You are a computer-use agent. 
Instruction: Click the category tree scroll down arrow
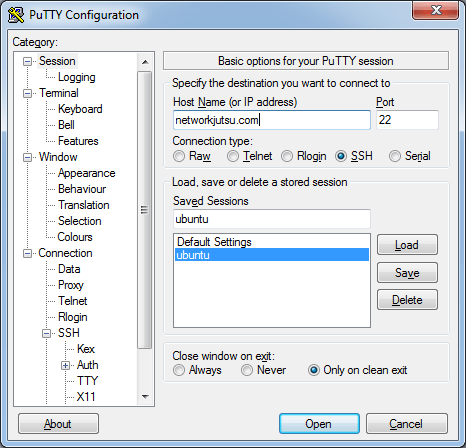click(x=145, y=397)
